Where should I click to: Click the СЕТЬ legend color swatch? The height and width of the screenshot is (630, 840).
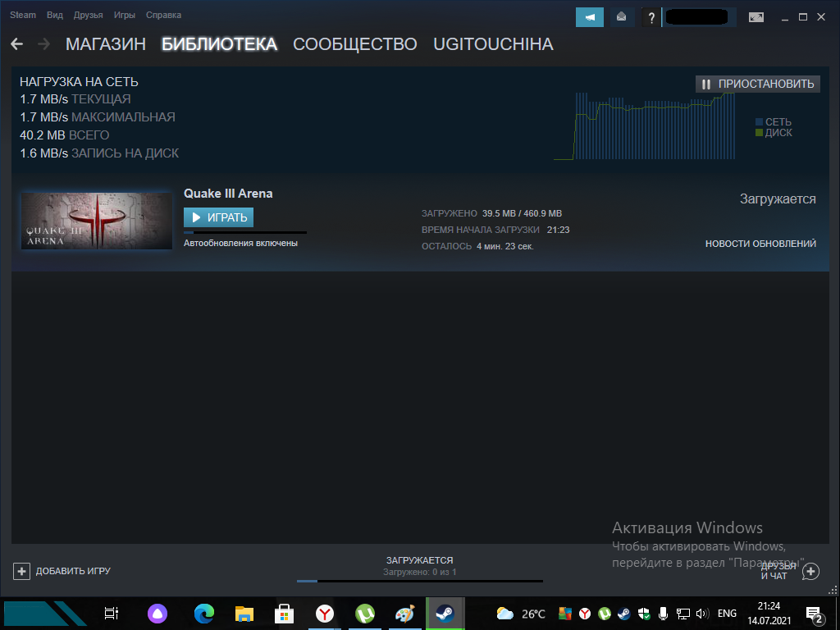tap(759, 122)
